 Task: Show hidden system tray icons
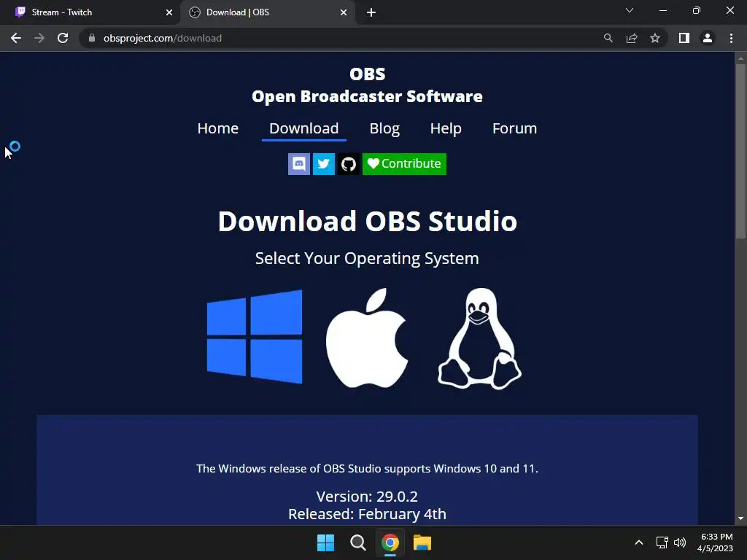pos(639,542)
